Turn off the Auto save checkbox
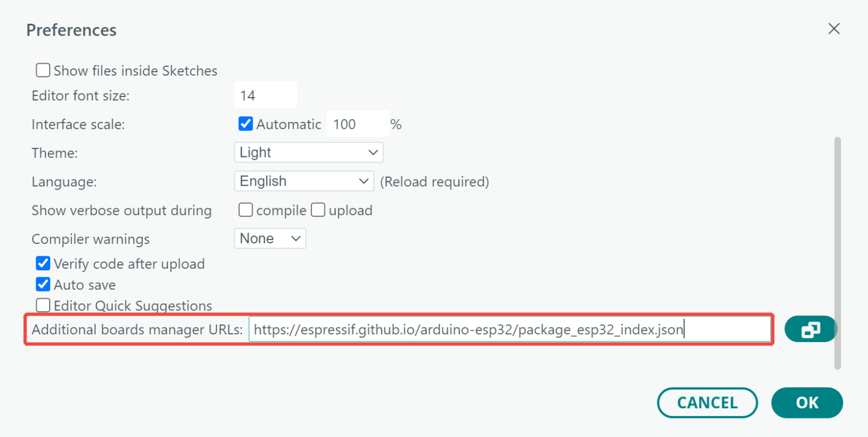The width and height of the screenshot is (868, 437). [43, 285]
